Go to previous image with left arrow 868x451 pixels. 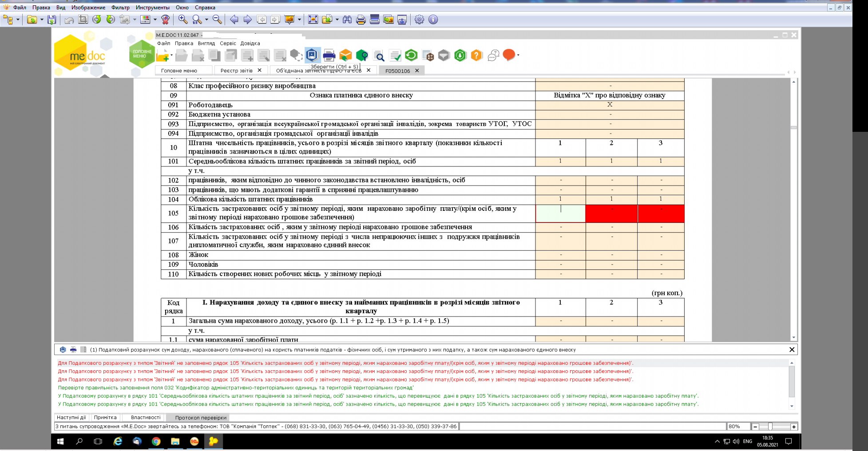pyautogui.click(x=234, y=20)
